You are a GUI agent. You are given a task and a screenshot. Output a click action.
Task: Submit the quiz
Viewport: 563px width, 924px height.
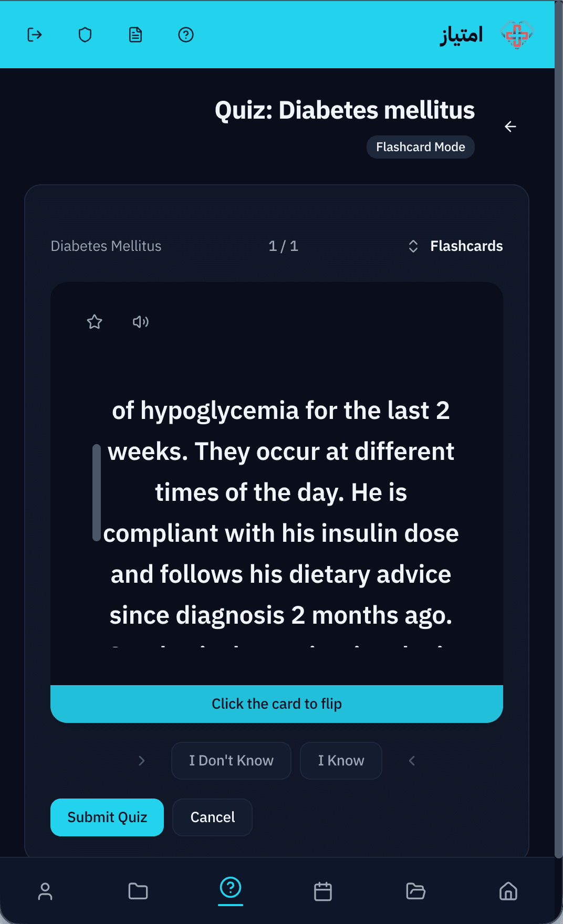click(x=107, y=817)
